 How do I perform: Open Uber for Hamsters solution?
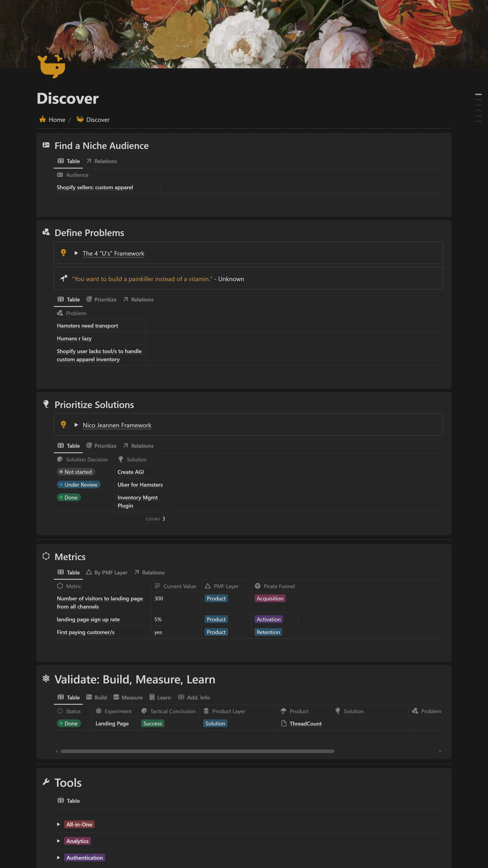pyautogui.click(x=140, y=485)
